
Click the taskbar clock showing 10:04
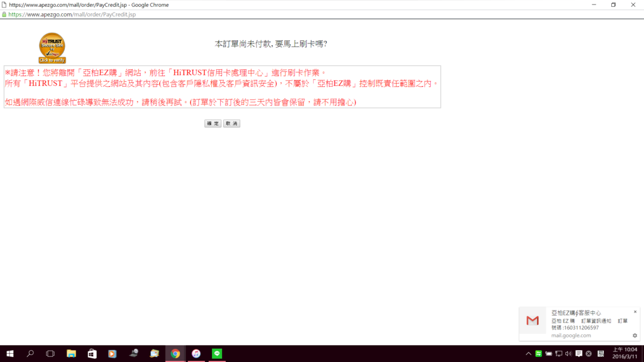625,353
